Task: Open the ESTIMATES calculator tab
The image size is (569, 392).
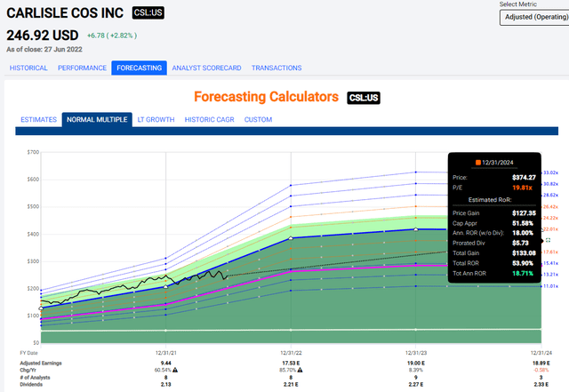Action: [39, 120]
